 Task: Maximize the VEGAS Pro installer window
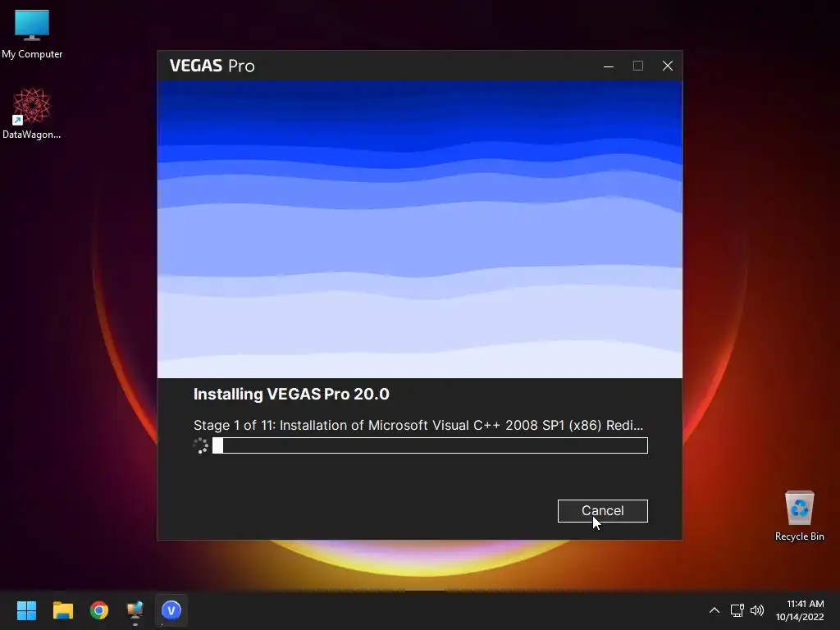(637, 66)
